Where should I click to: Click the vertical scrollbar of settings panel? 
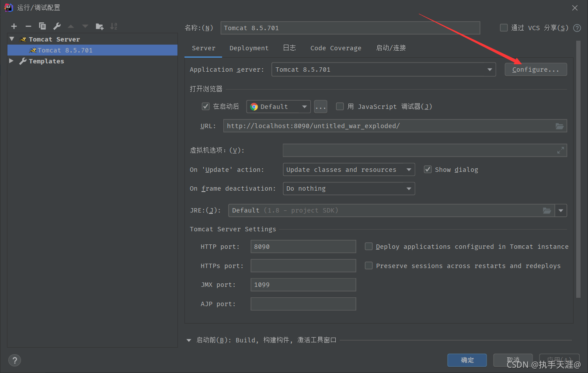[578, 170]
